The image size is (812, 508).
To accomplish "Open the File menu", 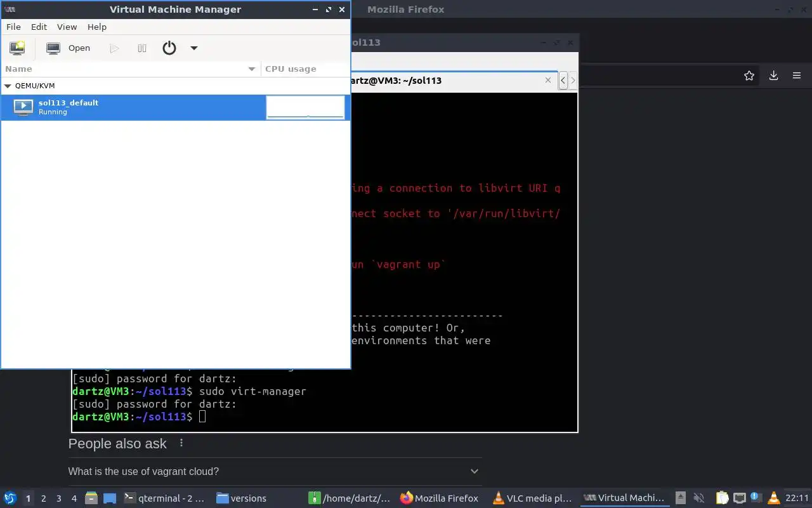I will (x=13, y=27).
